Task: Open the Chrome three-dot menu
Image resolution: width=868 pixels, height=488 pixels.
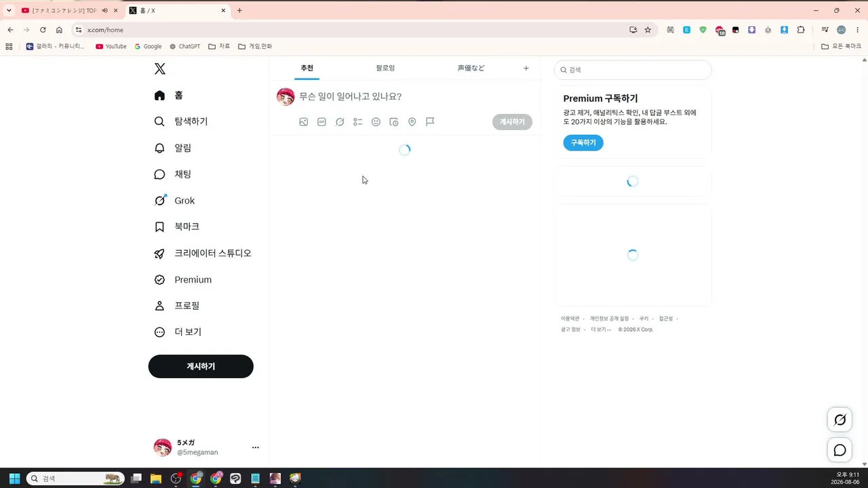Action: point(857,30)
